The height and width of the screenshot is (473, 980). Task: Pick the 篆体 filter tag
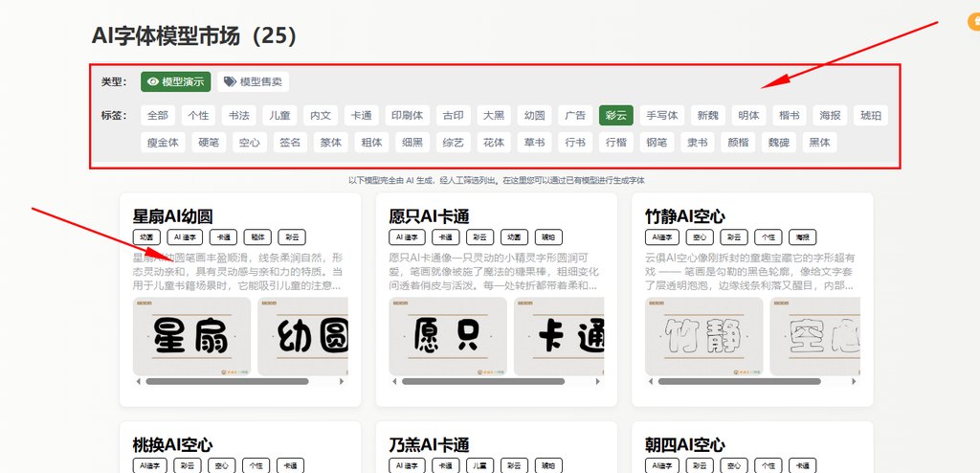click(x=330, y=143)
